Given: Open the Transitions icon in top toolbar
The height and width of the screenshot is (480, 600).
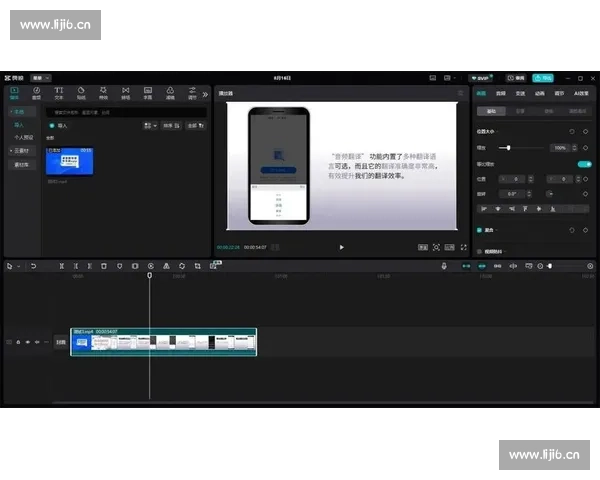Looking at the screenshot, I should pos(126,93).
